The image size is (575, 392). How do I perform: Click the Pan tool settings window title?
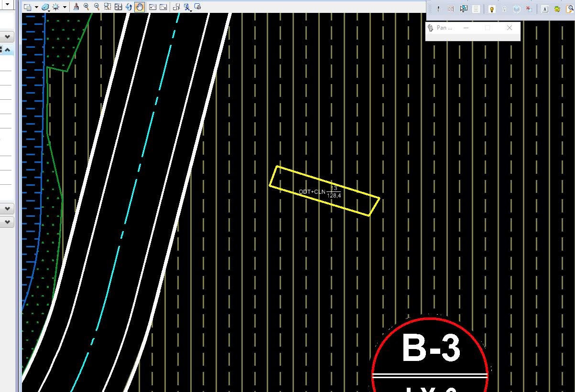click(445, 28)
